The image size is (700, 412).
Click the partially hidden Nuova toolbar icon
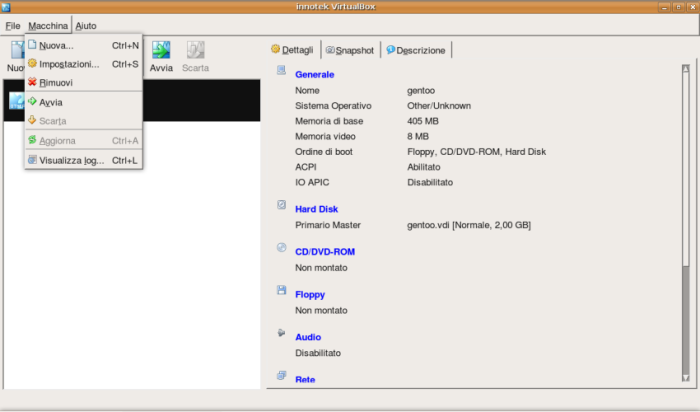18,50
